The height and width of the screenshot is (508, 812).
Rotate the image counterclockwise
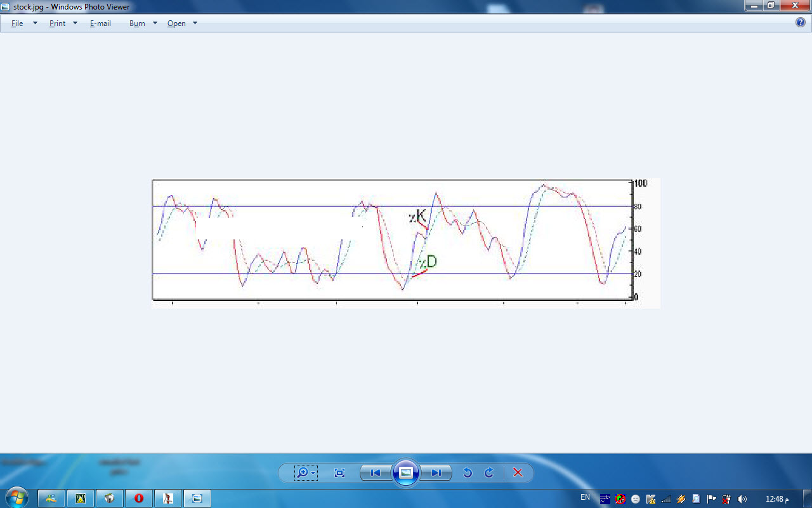pos(468,473)
